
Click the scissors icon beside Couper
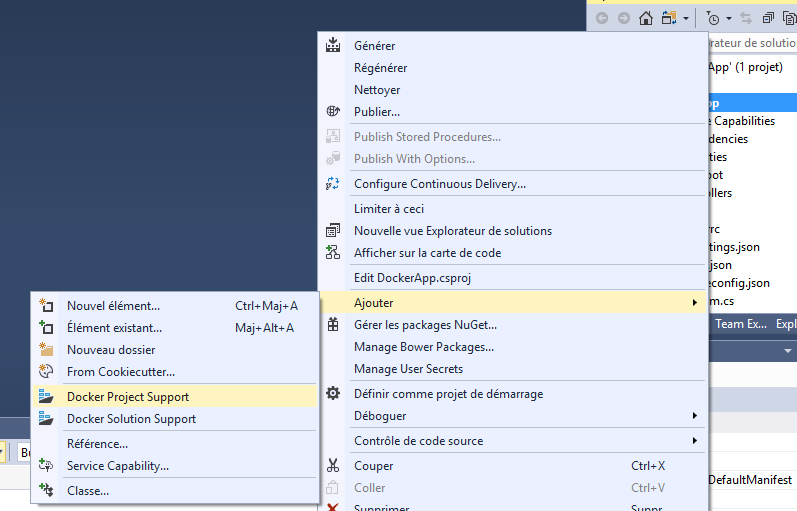point(333,466)
